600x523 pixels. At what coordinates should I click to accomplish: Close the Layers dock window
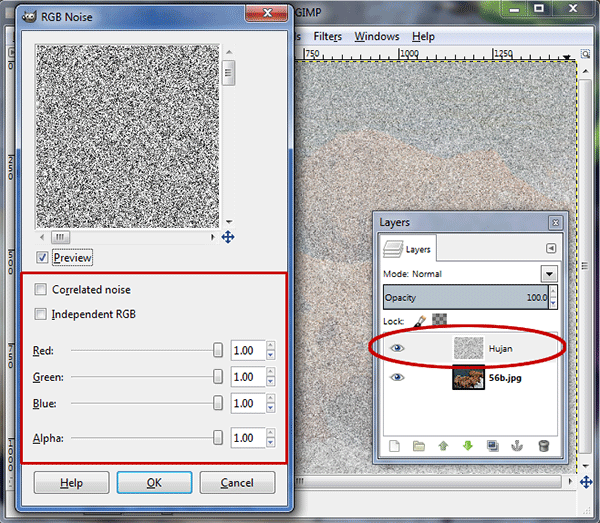coord(555,222)
